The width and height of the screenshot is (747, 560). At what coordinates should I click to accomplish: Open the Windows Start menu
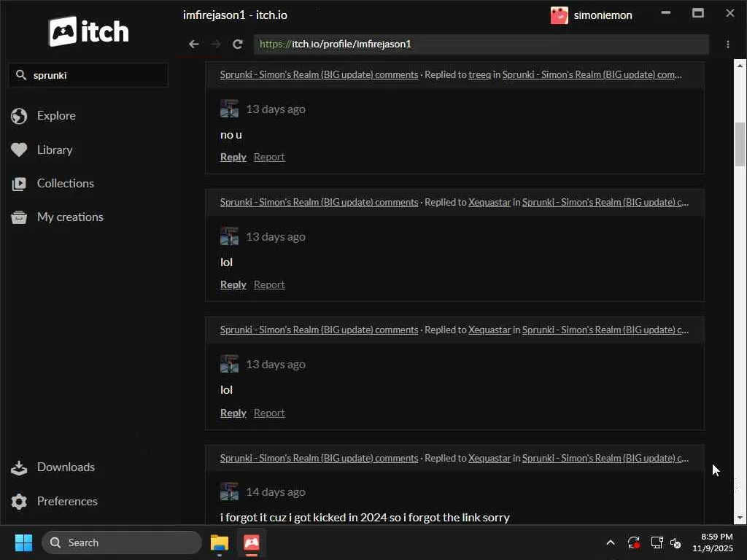click(x=23, y=542)
